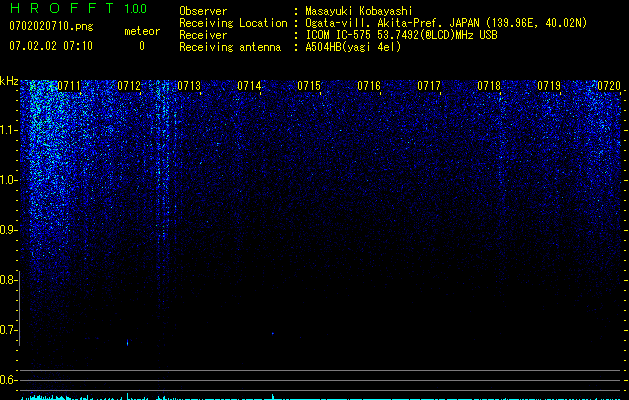This screenshot has width=629, height=400.
Task: Click the 0.7 kHz frequency axis label
Action: click(8, 330)
